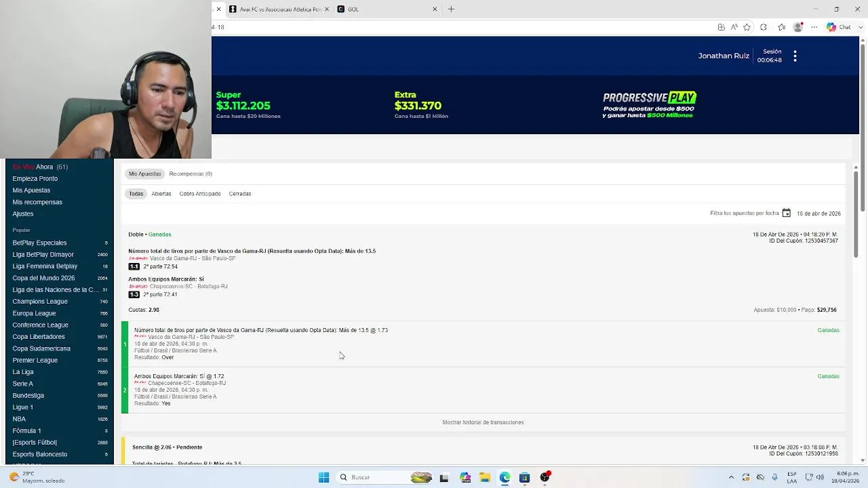Open File Explorer in taskbar
Screen dimensions: 868x488
tap(485, 477)
